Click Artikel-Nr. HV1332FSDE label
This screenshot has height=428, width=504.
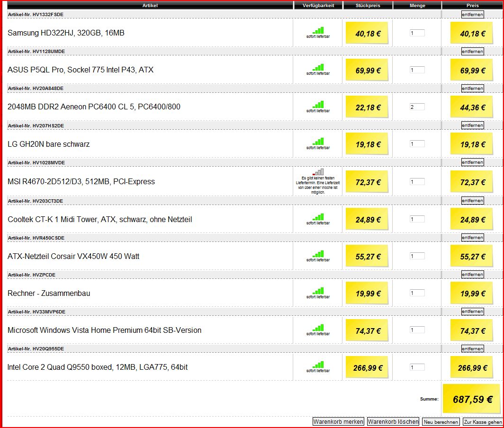tap(36, 15)
